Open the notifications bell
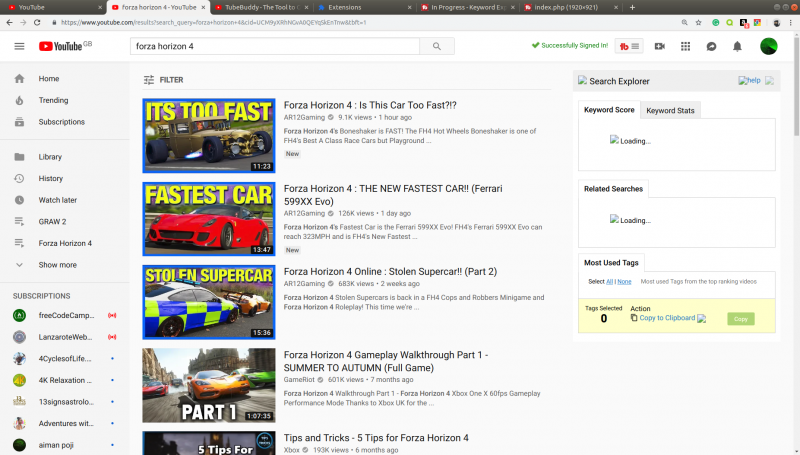Image resolution: width=800 pixels, height=455 pixels. [x=737, y=46]
